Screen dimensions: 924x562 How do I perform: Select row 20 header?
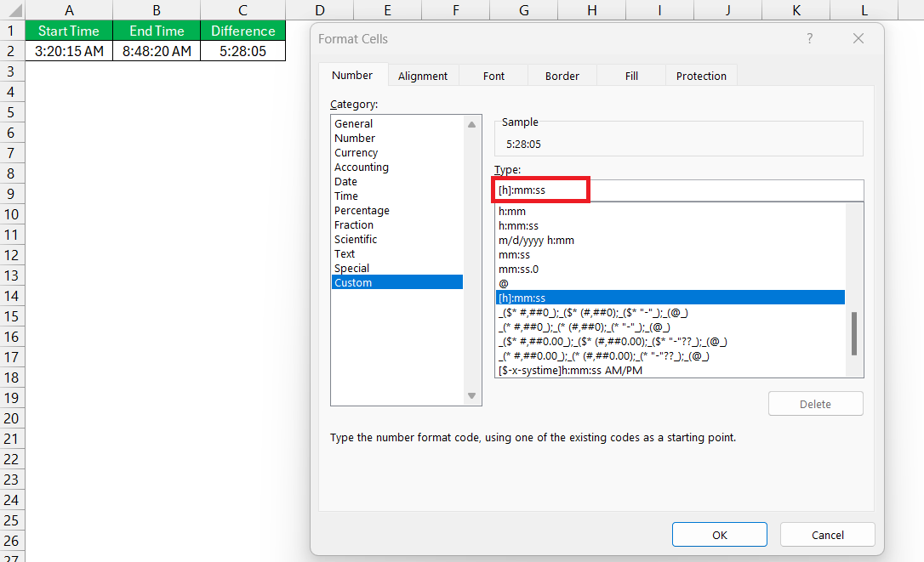click(11, 418)
